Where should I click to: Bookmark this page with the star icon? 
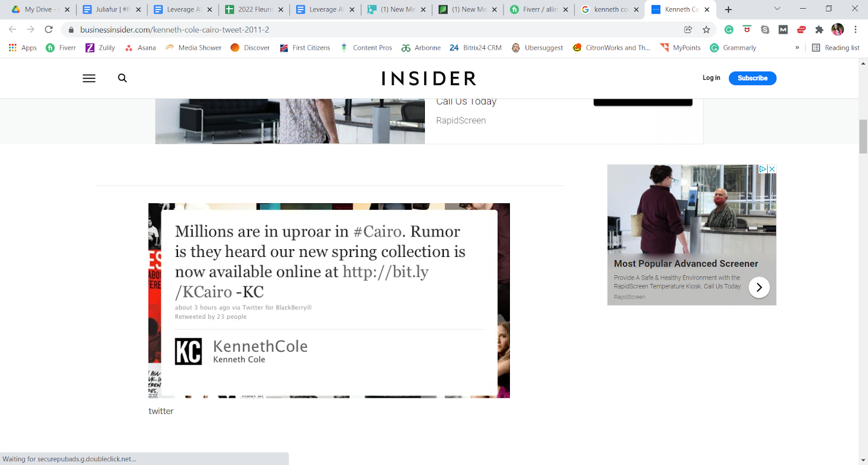click(x=706, y=30)
